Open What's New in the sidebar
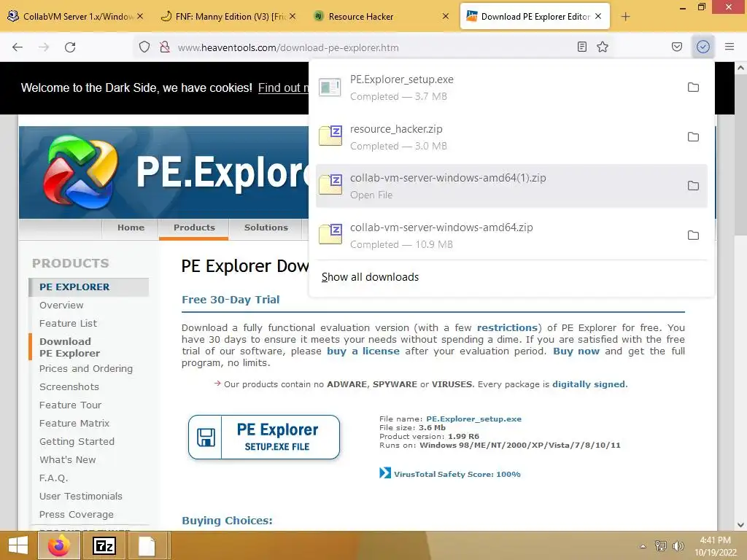The width and height of the screenshot is (747, 560). coord(68,459)
